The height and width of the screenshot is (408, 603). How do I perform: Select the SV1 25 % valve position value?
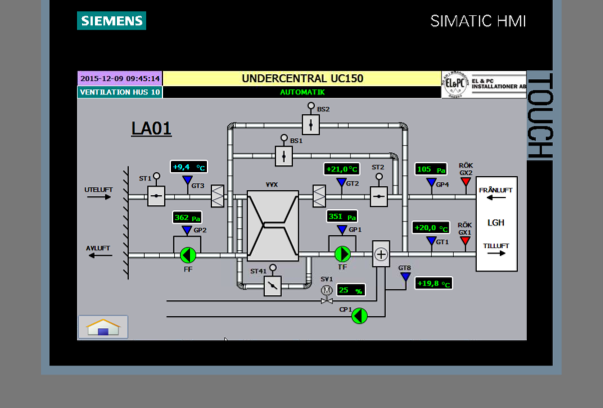click(x=351, y=290)
